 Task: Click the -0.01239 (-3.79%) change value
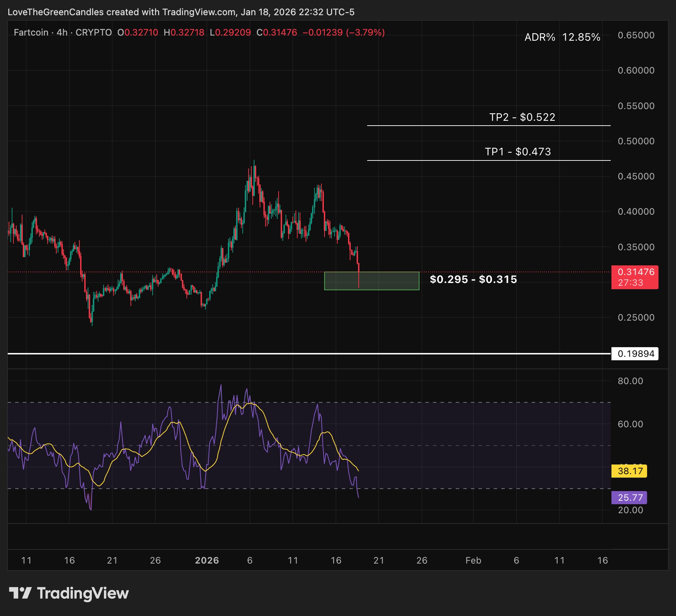point(344,32)
